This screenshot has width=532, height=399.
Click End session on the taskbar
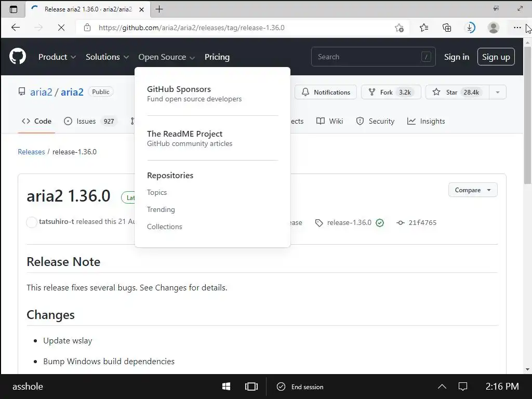click(x=300, y=387)
